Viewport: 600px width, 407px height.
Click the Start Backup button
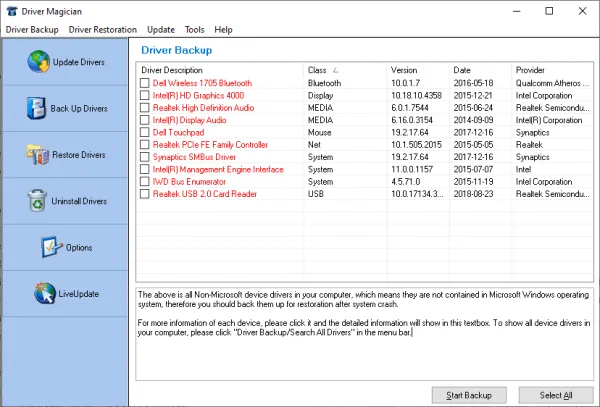coord(469,395)
